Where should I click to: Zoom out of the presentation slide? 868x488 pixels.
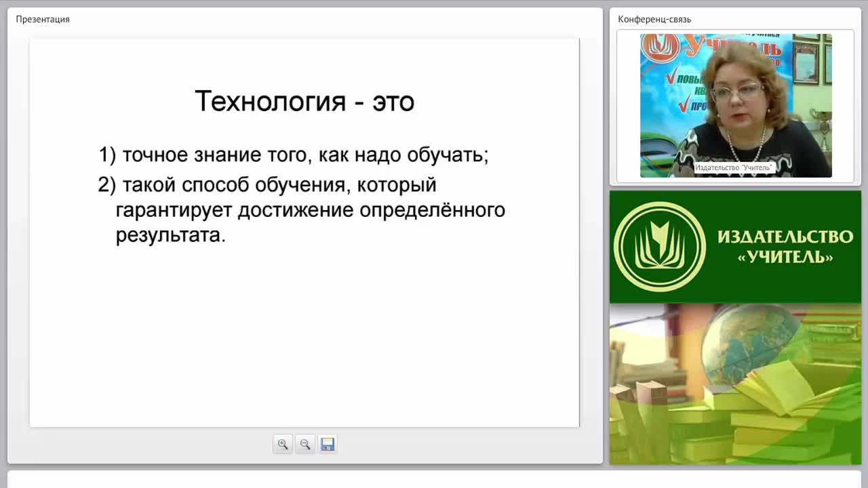[305, 444]
